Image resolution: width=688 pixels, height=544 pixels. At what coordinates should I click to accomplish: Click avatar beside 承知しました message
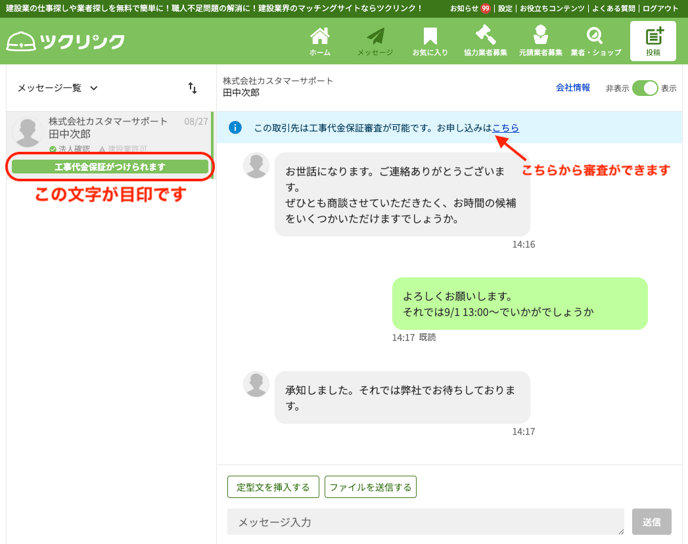[x=256, y=384]
